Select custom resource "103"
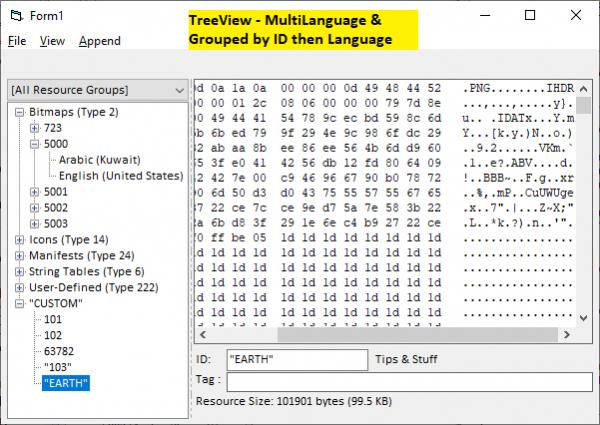Screen dimensions: 600x425 [x=58, y=368]
